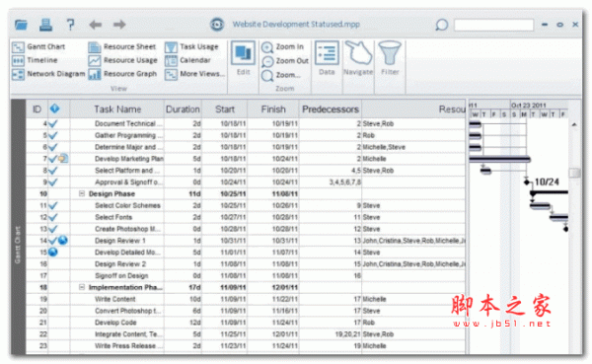Click the indicators column header icon
The image size is (592, 364).
(54, 109)
